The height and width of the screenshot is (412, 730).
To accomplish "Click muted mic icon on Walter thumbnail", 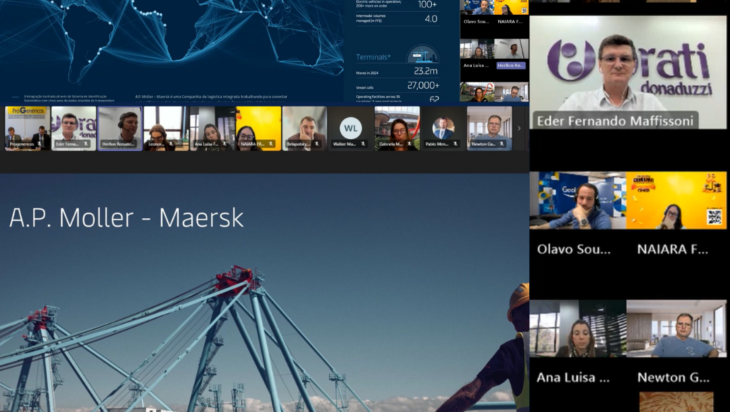I will click(x=363, y=144).
